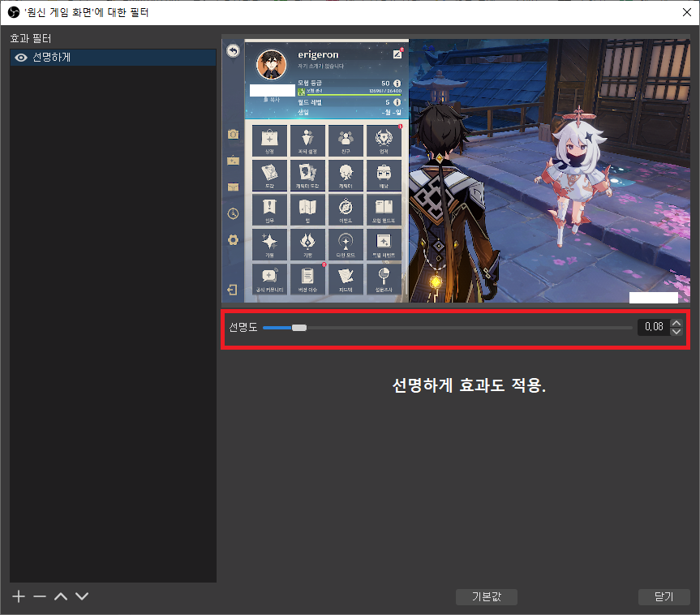Move filter down with down-chevron icon
This screenshot has width=700, height=615.
click(82, 596)
